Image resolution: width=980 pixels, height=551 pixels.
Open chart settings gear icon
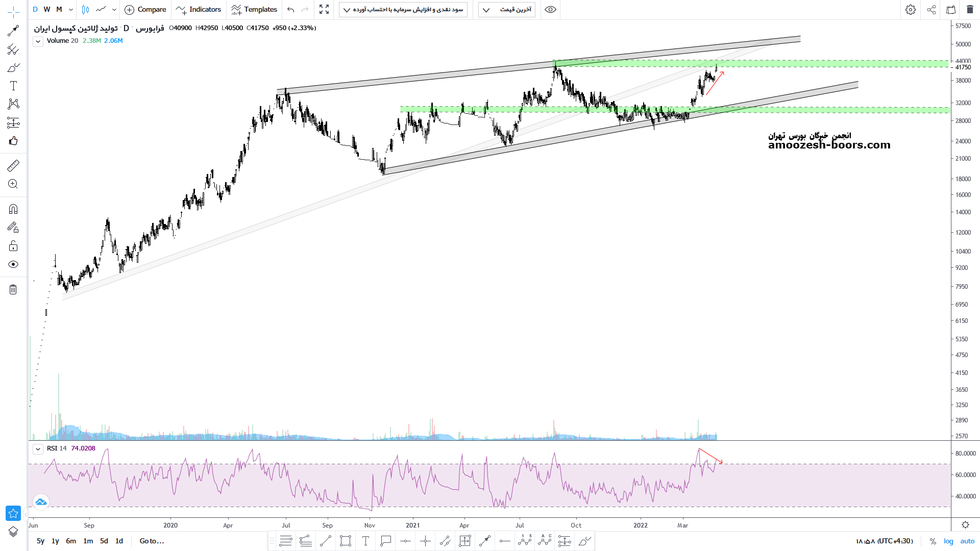tap(910, 10)
